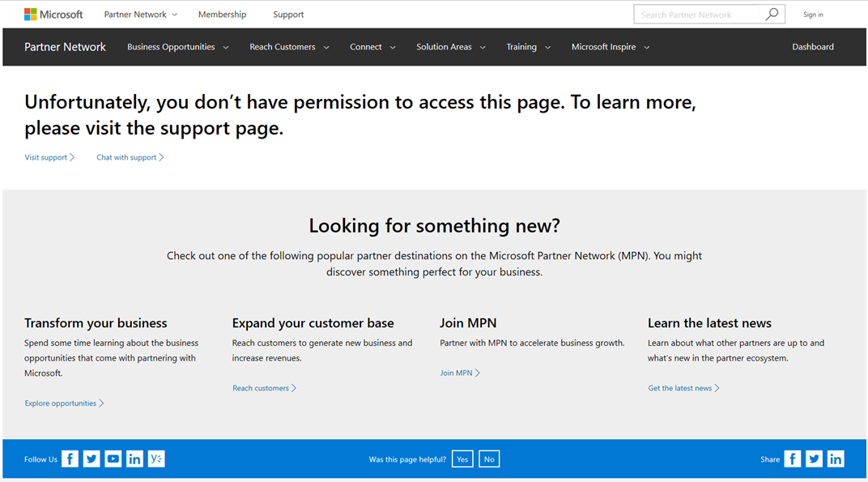Open the Explore opportunities link
Screen dimensions: 868x482
point(64,403)
